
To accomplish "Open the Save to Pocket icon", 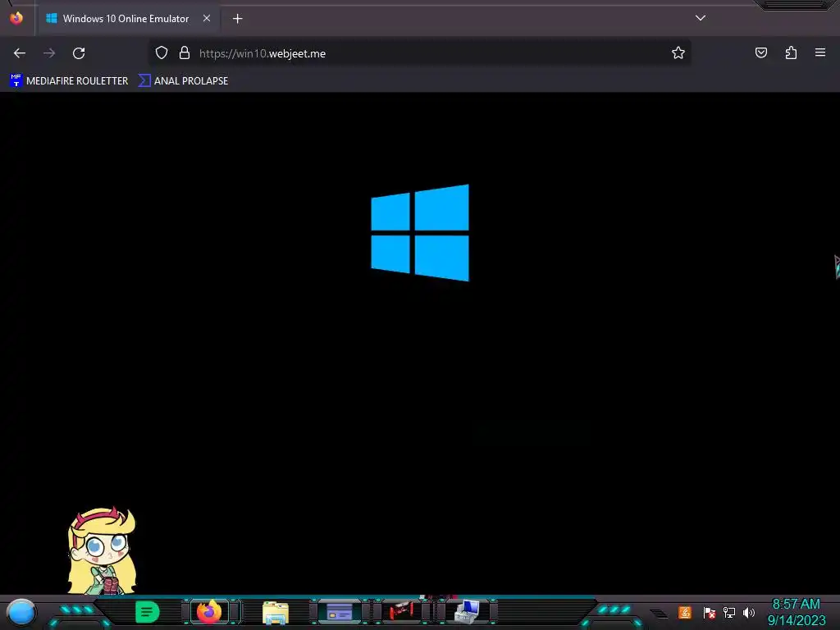I will point(761,52).
